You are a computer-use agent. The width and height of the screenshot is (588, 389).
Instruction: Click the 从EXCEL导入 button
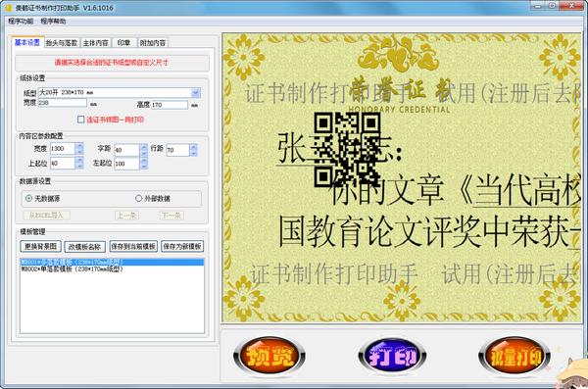[x=46, y=216]
